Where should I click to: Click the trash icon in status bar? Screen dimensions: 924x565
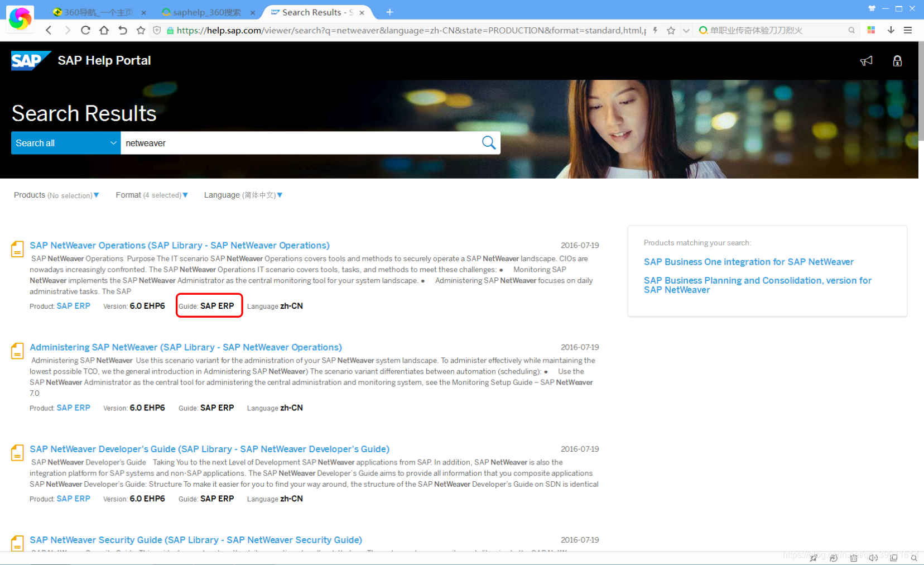pos(854,558)
